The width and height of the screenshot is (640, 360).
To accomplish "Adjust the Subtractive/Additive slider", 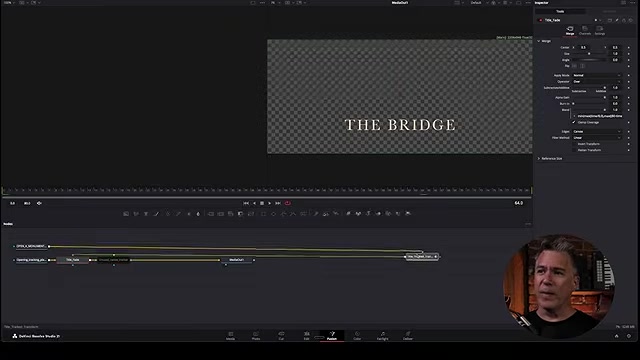I will [x=589, y=87].
